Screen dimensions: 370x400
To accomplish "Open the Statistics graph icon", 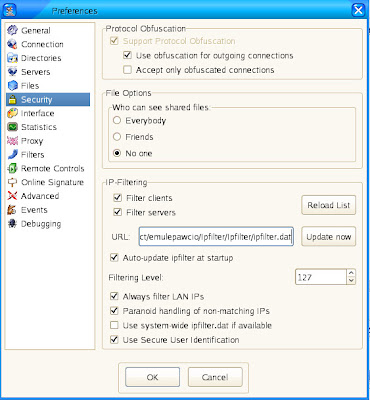I will (12, 127).
